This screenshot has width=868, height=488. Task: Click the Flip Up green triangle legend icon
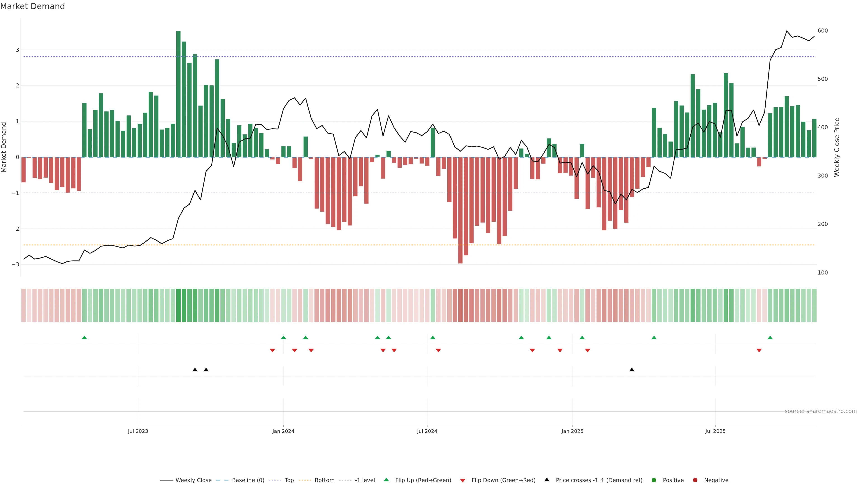(x=386, y=480)
